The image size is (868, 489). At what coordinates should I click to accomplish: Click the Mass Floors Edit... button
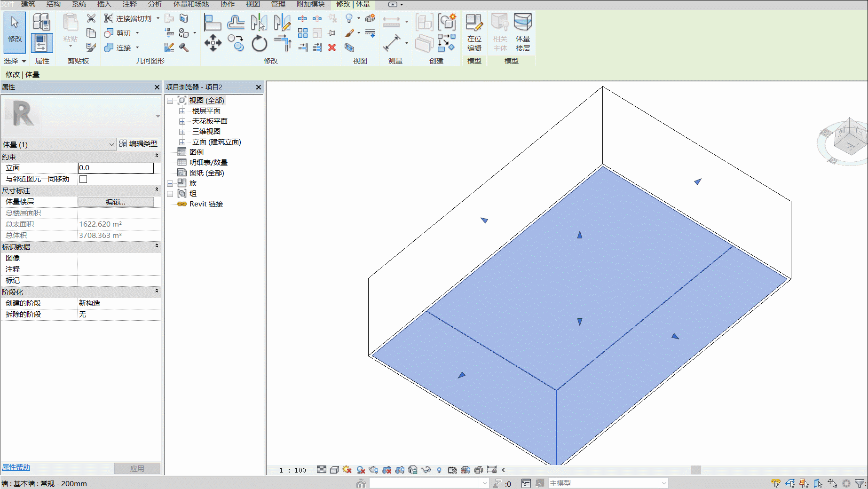(x=116, y=202)
